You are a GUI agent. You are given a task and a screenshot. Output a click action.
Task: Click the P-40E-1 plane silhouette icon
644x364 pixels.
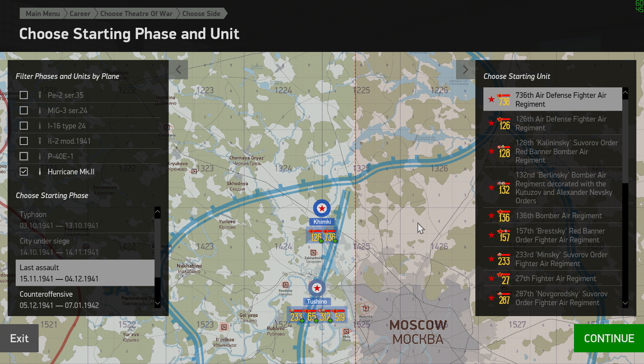(x=40, y=156)
